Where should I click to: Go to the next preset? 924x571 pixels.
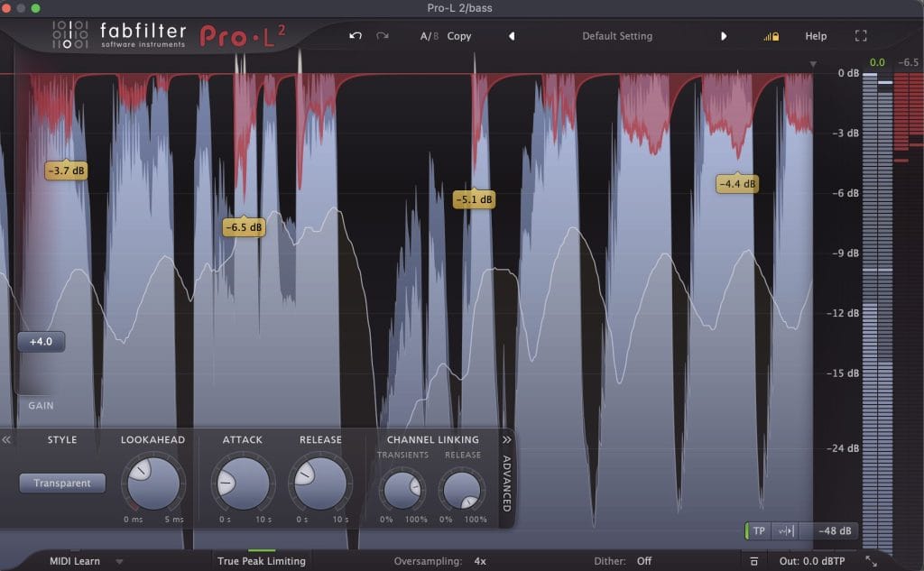click(724, 36)
